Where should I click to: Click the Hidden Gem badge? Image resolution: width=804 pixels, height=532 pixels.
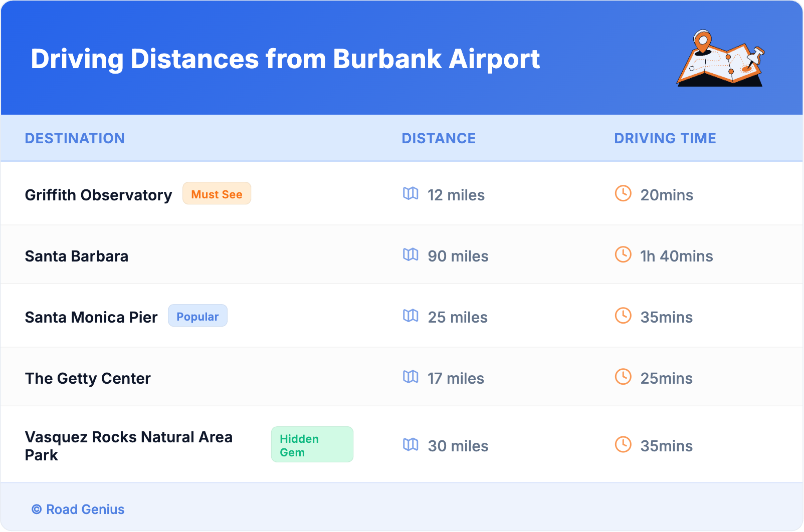[312, 445]
